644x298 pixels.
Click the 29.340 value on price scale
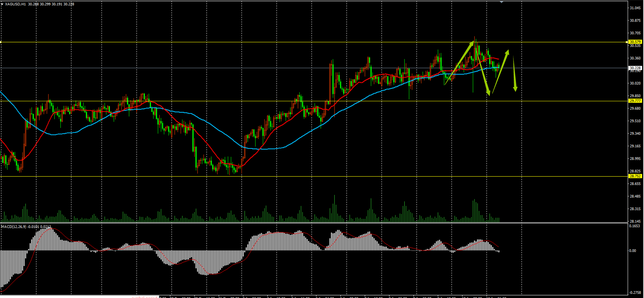(x=635, y=134)
